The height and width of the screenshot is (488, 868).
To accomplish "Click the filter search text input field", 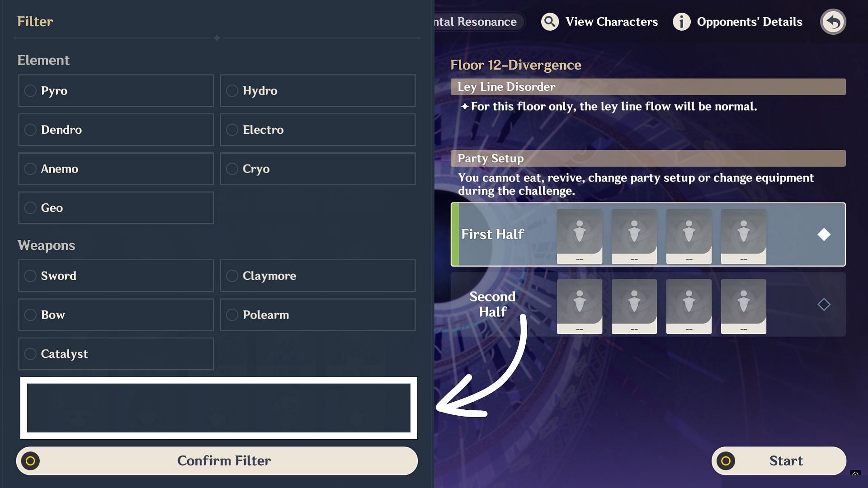I will pos(217,408).
